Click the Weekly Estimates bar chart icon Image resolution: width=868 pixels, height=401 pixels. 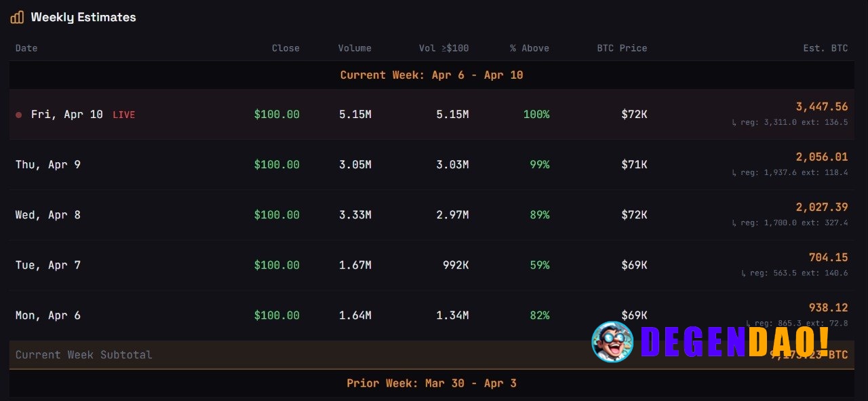16,17
